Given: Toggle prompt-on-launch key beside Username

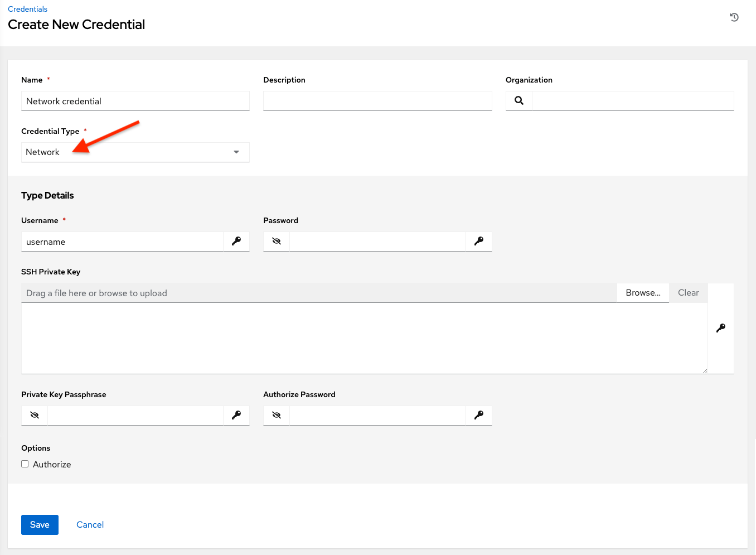Looking at the screenshot, I should (236, 241).
